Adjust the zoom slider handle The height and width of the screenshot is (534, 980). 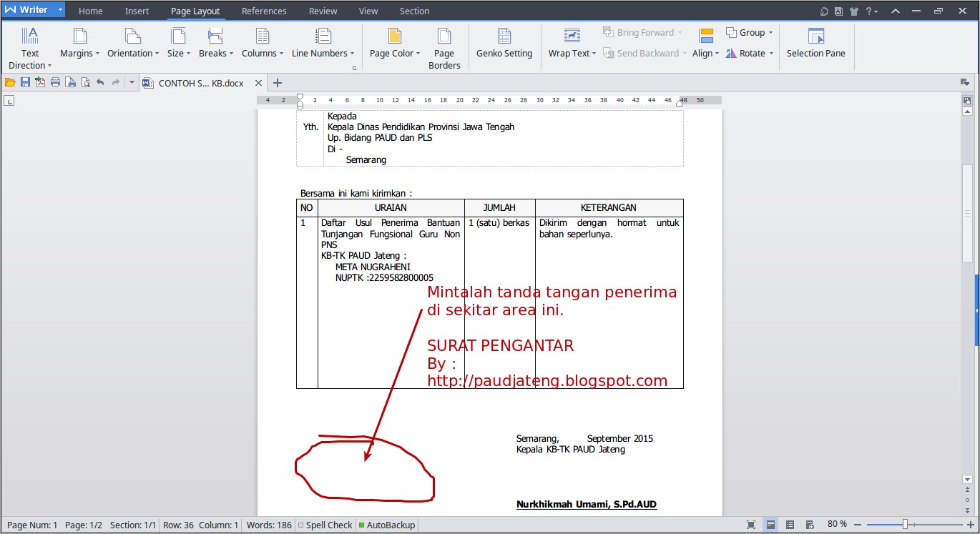tap(905, 525)
